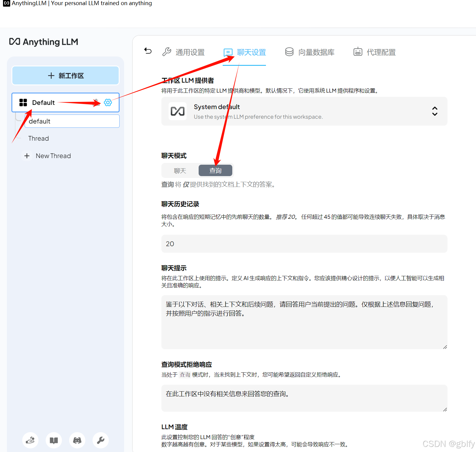The image size is (476, 452).
Task: Click the chat history field showing 20
Action: tap(304, 244)
